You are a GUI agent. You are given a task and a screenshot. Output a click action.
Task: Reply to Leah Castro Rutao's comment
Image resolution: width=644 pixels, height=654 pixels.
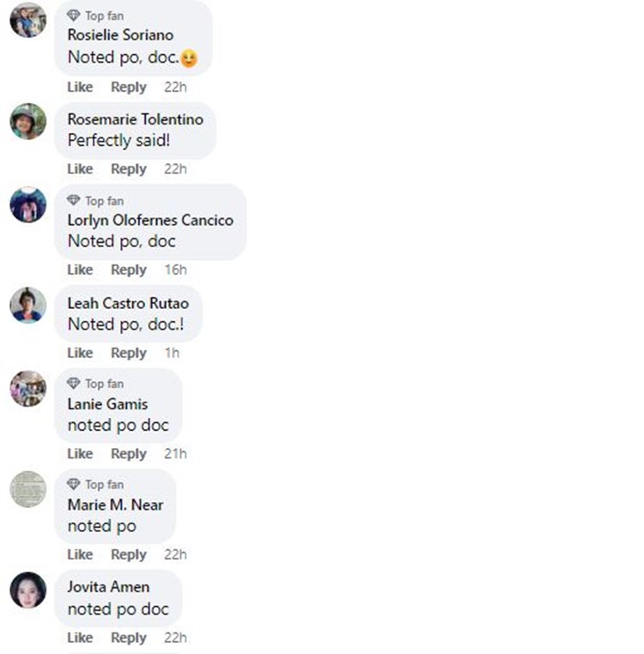pyautogui.click(x=129, y=353)
